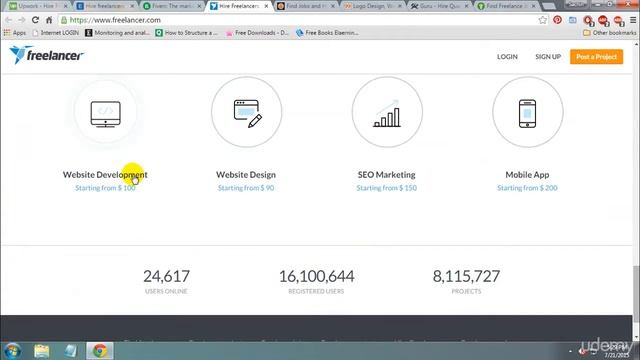Click Starting from $ 200 link

(x=527, y=188)
